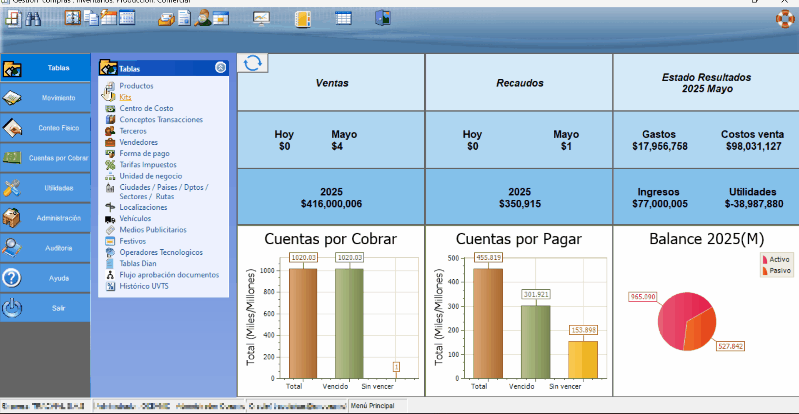
Task: Click the Salir power button
Action: 45,308
